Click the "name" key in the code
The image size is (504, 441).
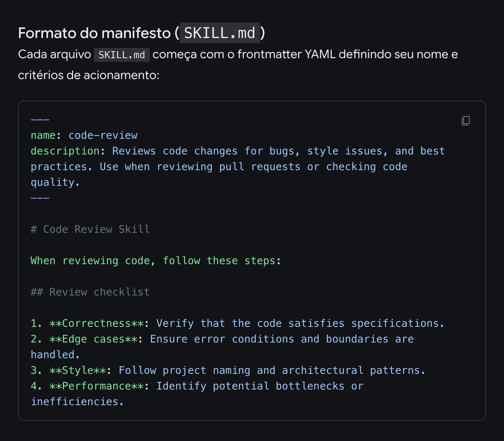[x=43, y=135]
